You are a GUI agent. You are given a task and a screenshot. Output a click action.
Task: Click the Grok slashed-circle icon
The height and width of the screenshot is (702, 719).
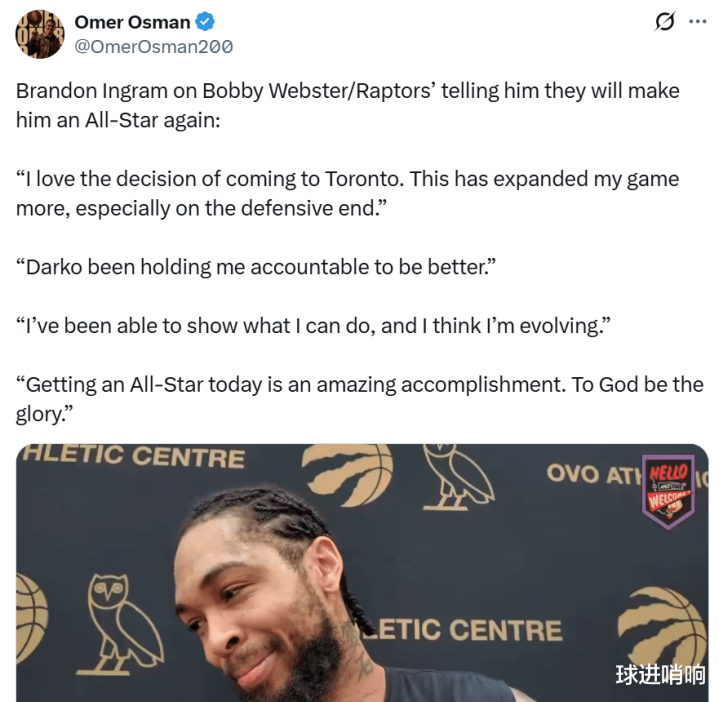click(x=664, y=22)
